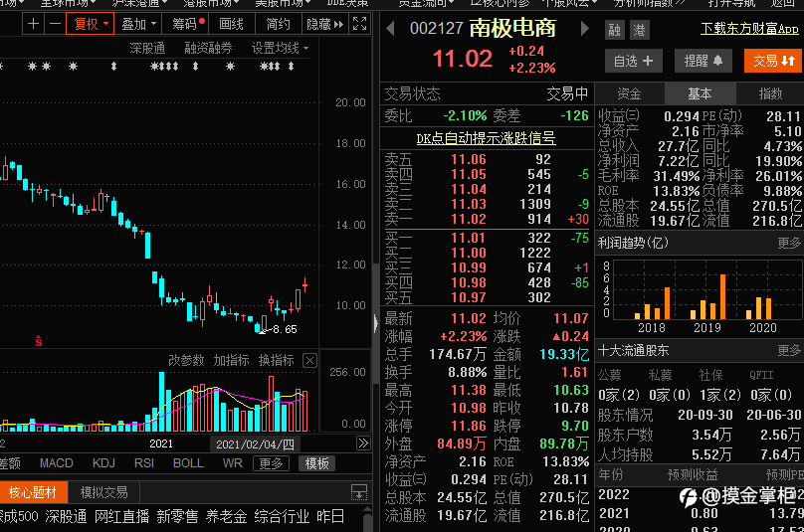The width and height of the screenshot is (804, 532).
Task: Click the 模板 template button
Action: click(x=316, y=463)
